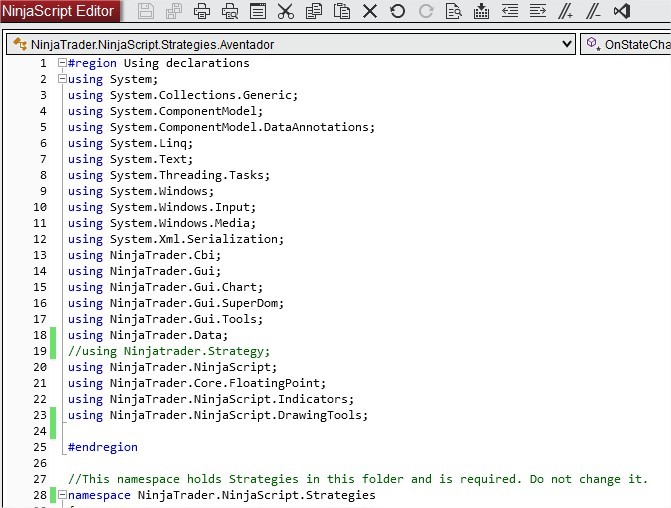This screenshot has height=508, width=671.
Task: Click the commented line '//using Ninjatrader.Strategy;'
Action: (x=169, y=351)
